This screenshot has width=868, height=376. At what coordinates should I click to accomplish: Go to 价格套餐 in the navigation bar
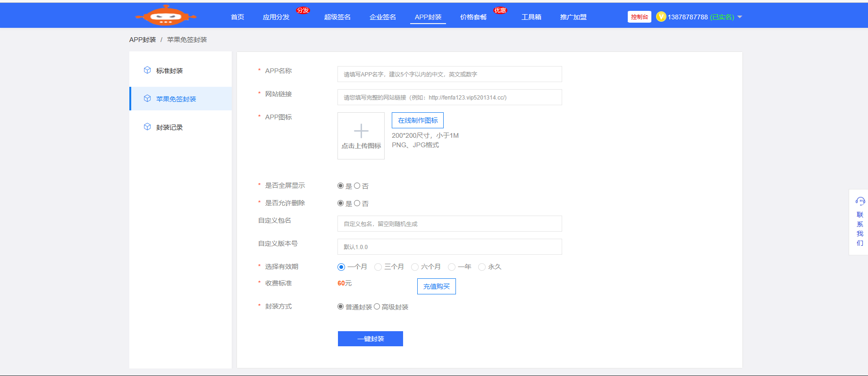[473, 17]
